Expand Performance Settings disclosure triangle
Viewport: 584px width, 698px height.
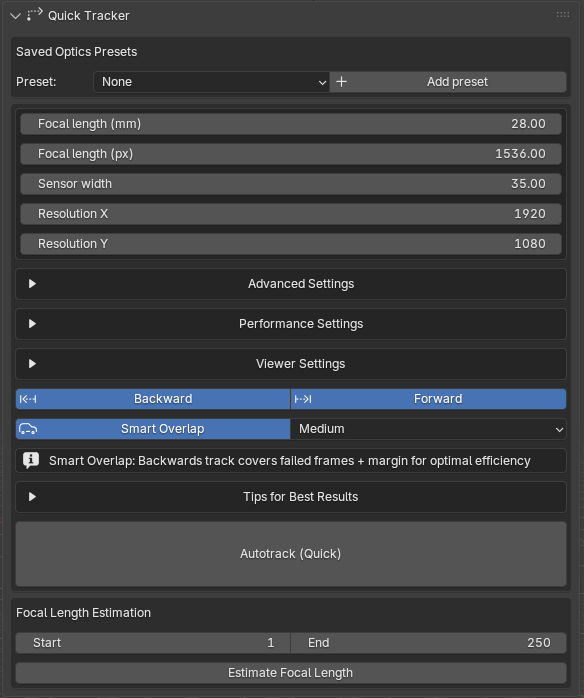point(32,324)
